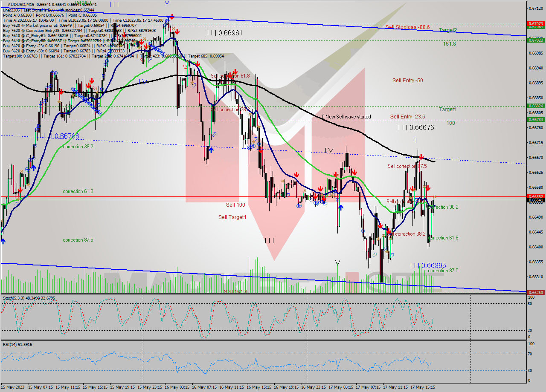Click the blue 'I I I 0.66395' wave label
546x392 pixels.
click(x=428, y=265)
